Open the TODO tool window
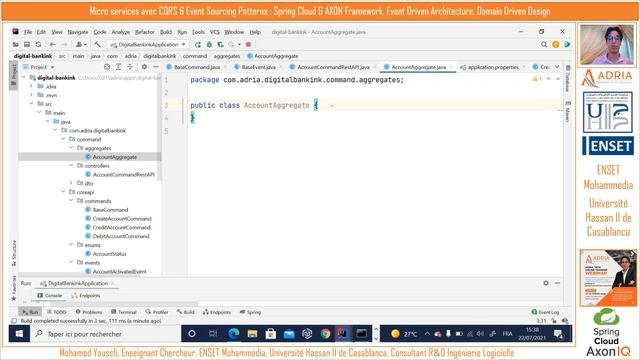640x360 pixels. tap(56, 312)
